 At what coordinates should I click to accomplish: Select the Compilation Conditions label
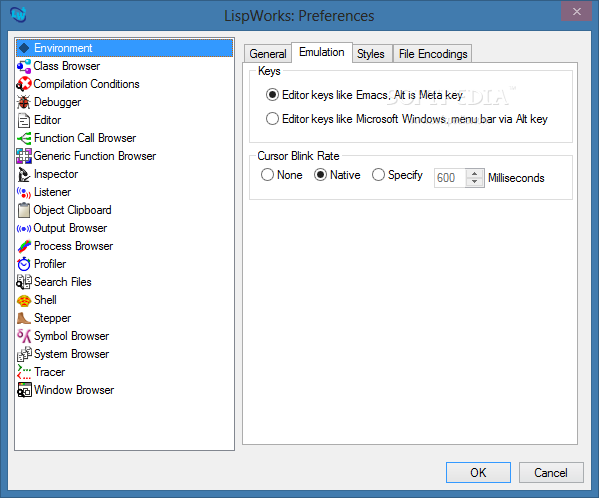[x=86, y=84]
